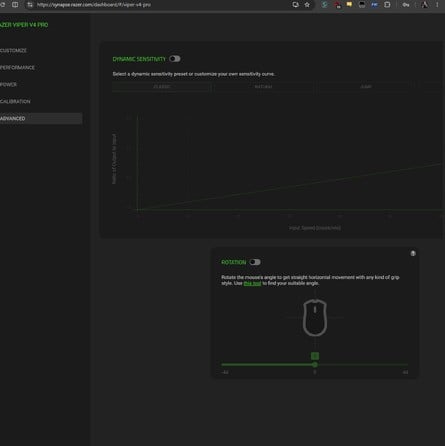Enable the Dynamic Sensitivity toggle
Screen dimensions: 445x446
point(175,59)
